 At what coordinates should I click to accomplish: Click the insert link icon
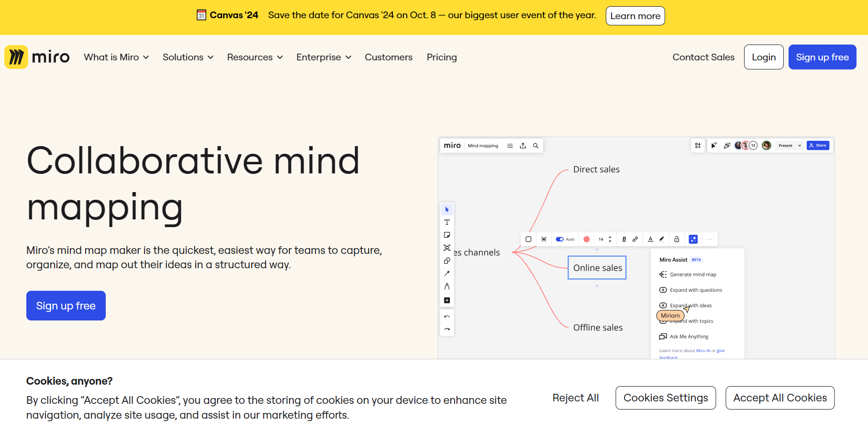tap(635, 239)
